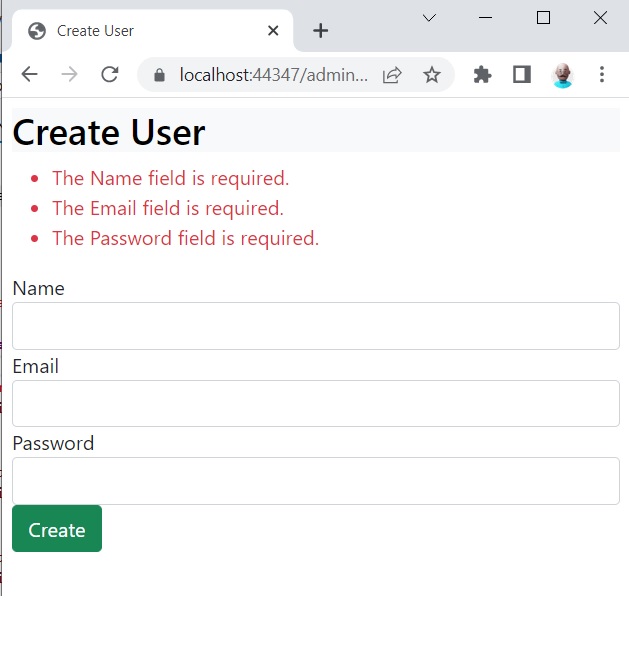Click into the Email input field

[x=316, y=403]
